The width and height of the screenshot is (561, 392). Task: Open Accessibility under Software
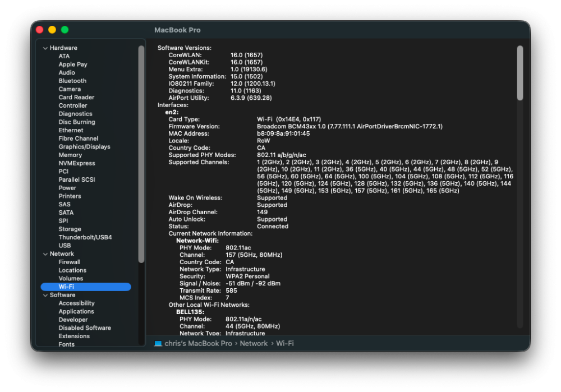(x=76, y=303)
